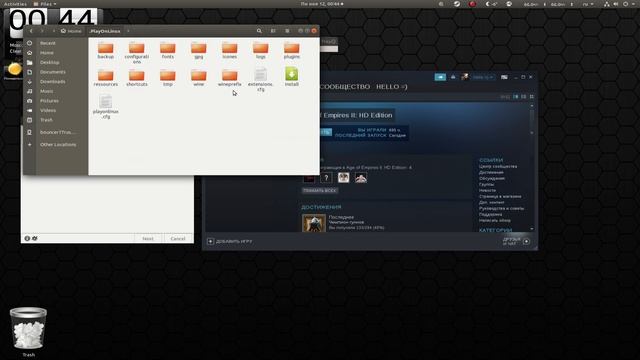Select the playonlinux.cfg file
The image size is (640, 360).
[x=106, y=107]
